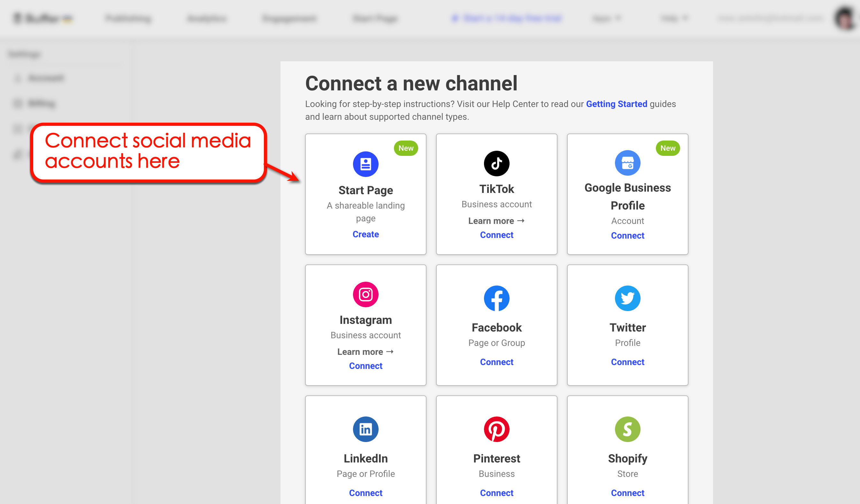Image resolution: width=860 pixels, height=504 pixels.
Task: Open the Getting Started guides link
Action: 616,104
